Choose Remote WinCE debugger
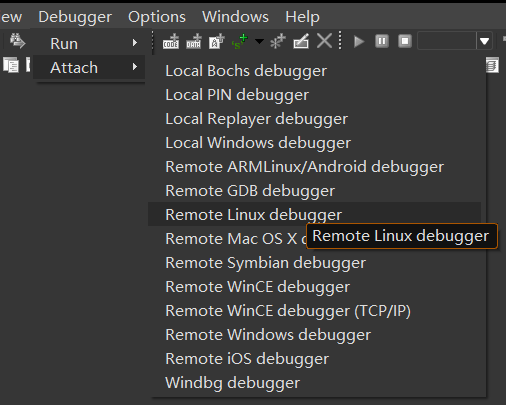 click(x=314, y=287)
